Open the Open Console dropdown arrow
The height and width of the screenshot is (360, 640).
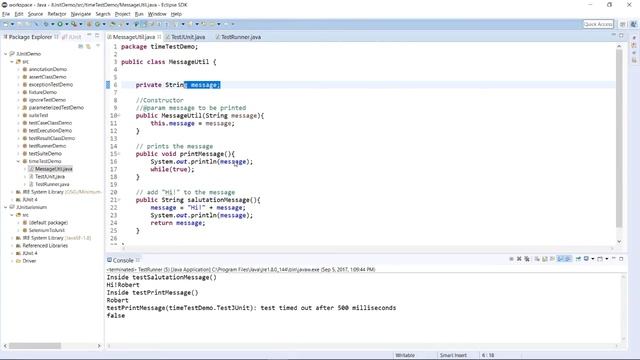607,259
